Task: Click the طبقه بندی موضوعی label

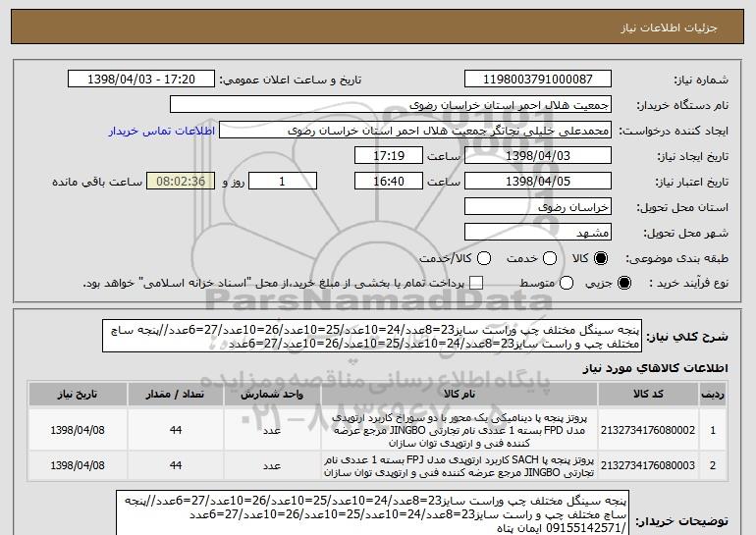Action: (x=676, y=259)
